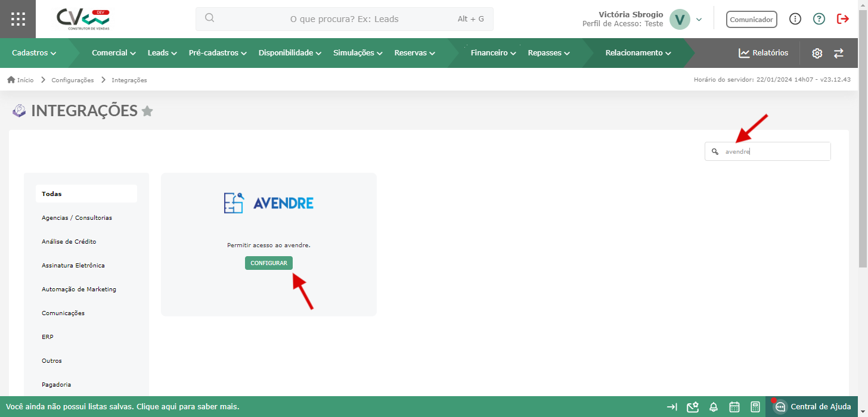The width and height of the screenshot is (868, 417).
Task: Select the Todas category
Action: point(86,194)
